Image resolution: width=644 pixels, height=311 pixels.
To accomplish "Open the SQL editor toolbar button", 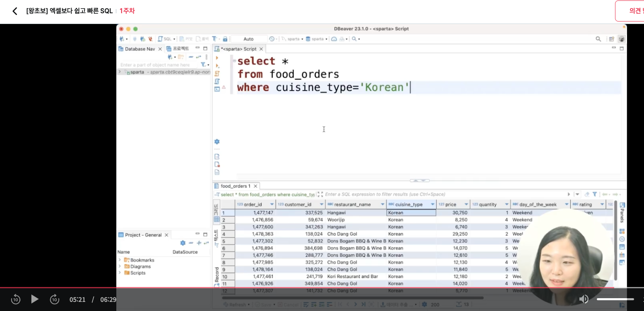I will tap(165, 39).
